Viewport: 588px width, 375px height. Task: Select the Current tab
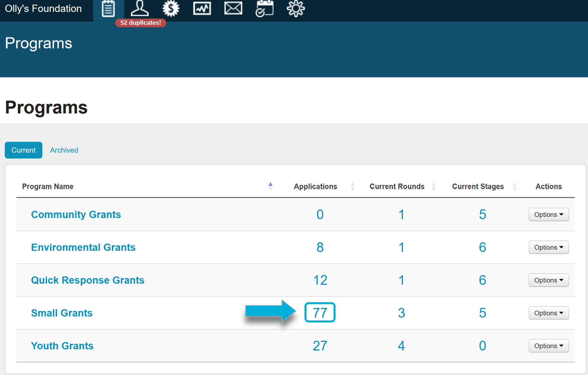[24, 150]
